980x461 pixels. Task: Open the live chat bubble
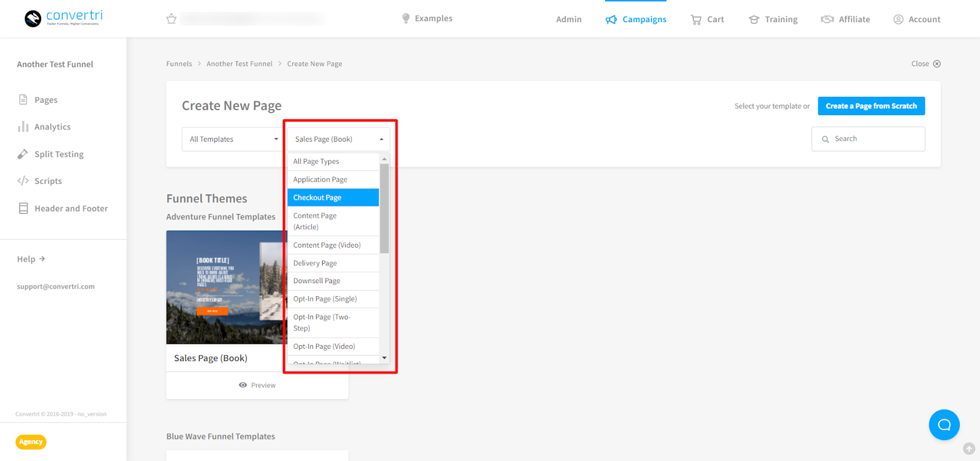pos(944,425)
